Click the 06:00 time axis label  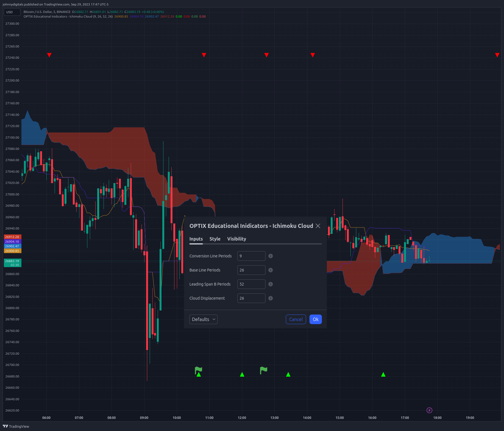click(x=46, y=418)
